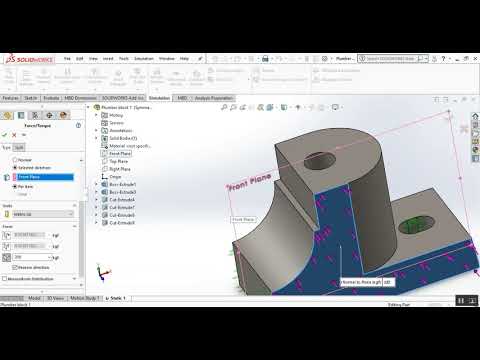The image size is (480, 360).
Task: Switch to the Features ribbon tab
Action: [11, 98]
